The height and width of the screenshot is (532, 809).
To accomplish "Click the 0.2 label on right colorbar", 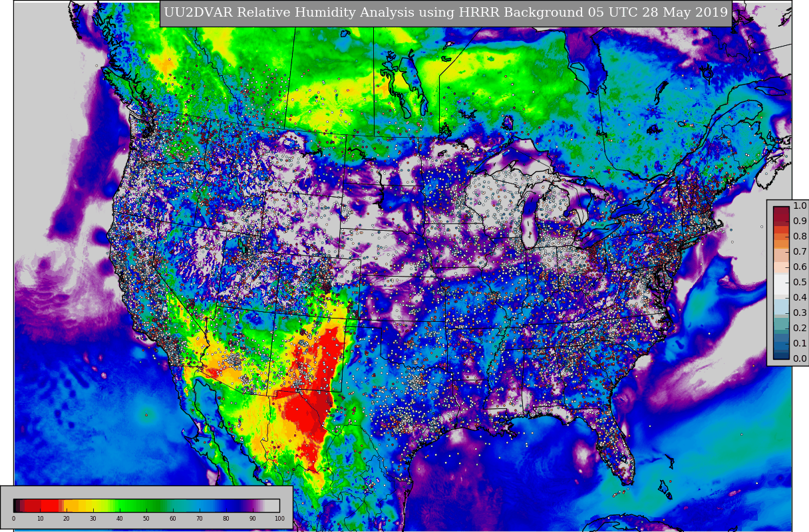I will (800, 328).
